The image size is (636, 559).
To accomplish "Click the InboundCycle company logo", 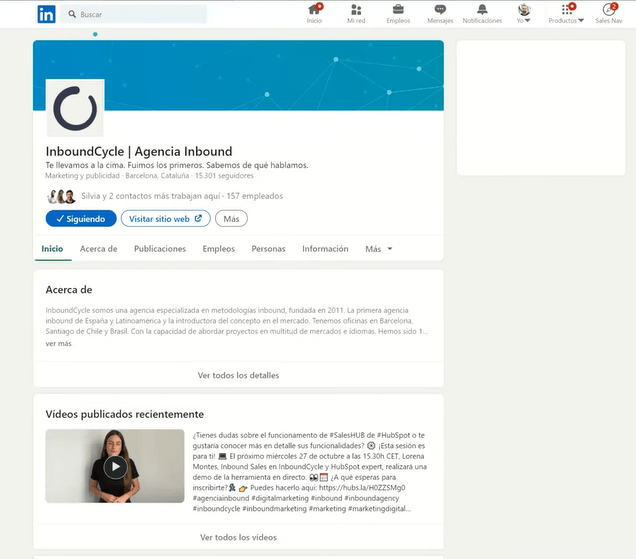I will pyautogui.click(x=75, y=108).
